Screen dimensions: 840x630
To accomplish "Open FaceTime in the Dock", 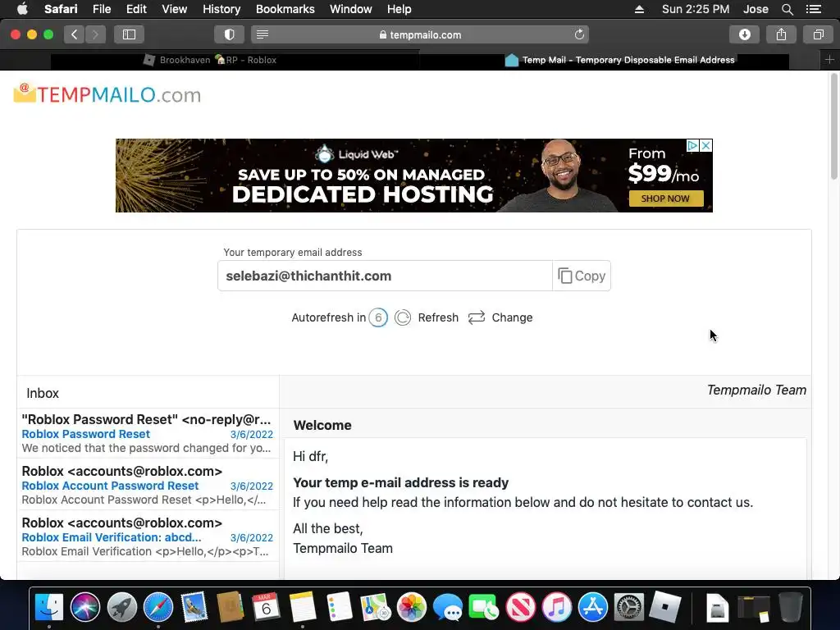I will tap(484, 607).
